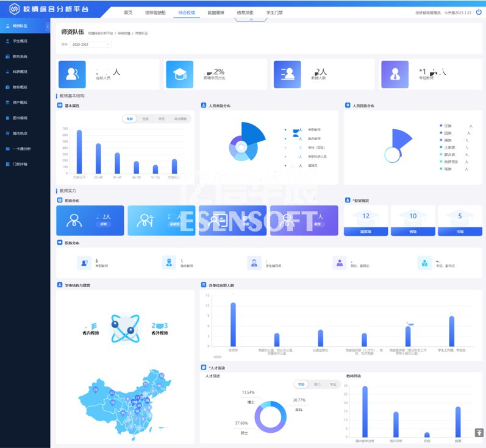This screenshot has width=486, height=448.
Task: Open 学生概况 in the sidebar
Action: (20, 41)
